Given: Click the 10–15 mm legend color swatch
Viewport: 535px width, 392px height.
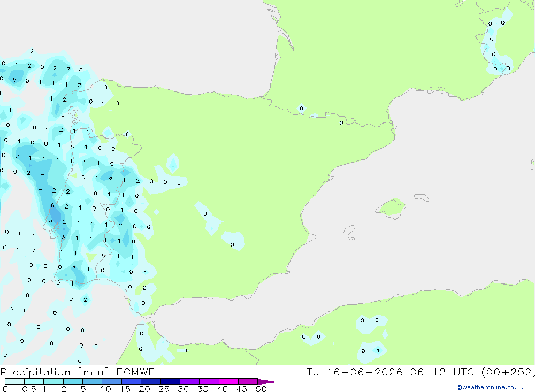Looking at the screenshot, I should point(112,381).
